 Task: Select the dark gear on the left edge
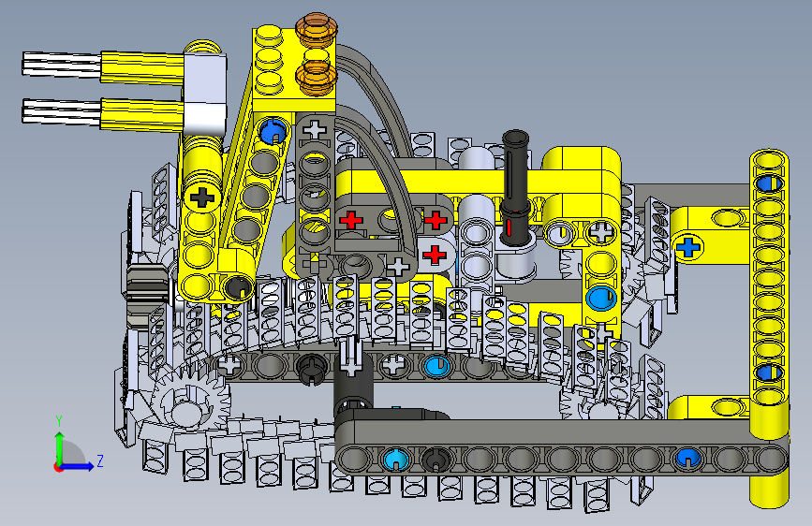click(147, 296)
